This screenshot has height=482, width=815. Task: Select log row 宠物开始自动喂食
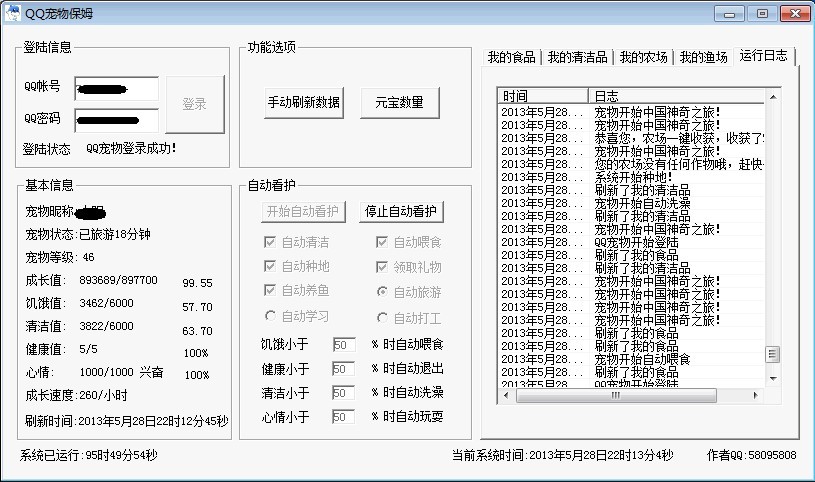pos(632,359)
